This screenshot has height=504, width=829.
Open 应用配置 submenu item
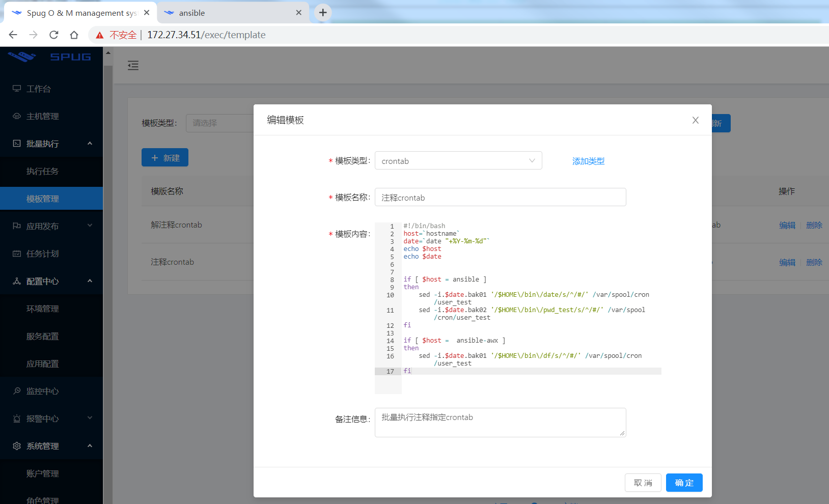[x=51, y=363]
